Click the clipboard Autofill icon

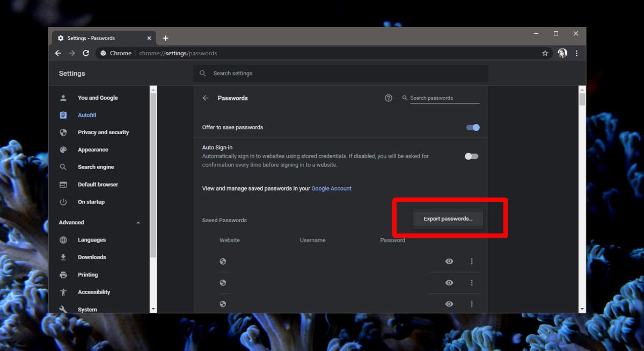click(63, 115)
